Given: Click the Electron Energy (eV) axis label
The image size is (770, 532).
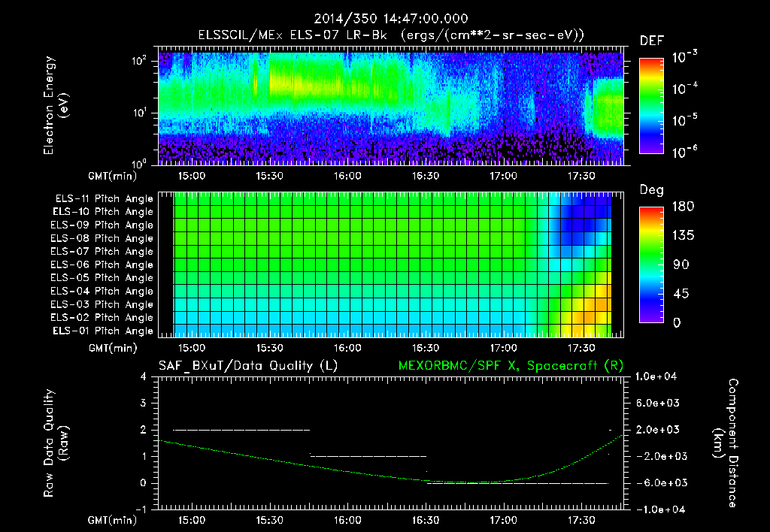Looking at the screenshot, I should point(56,105).
